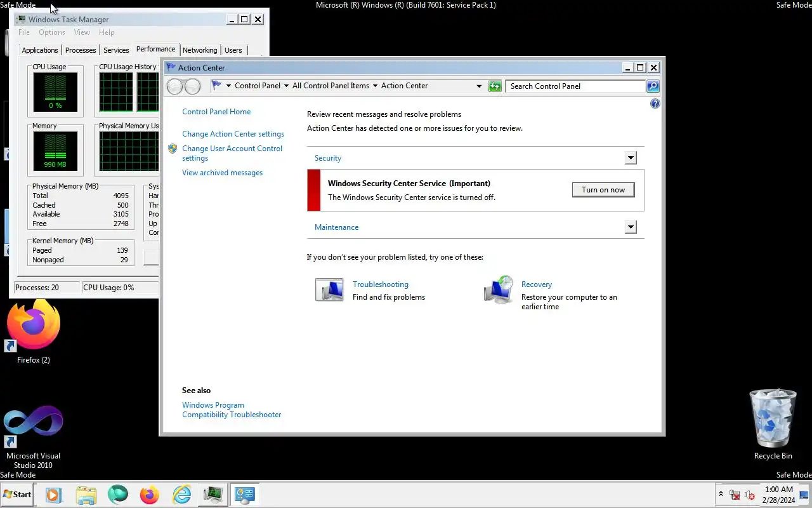The width and height of the screenshot is (812, 508).
Task: Switch to the Services tab
Action: (x=116, y=50)
